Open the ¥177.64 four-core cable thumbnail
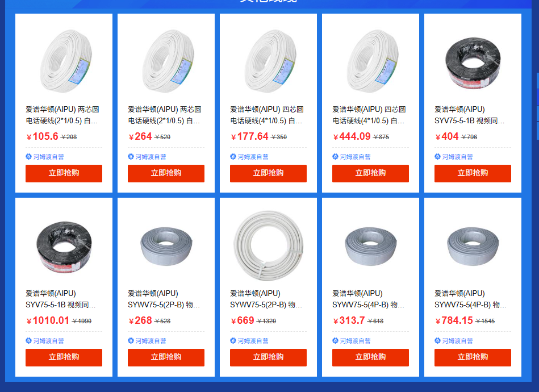This screenshot has height=392, width=539. [x=268, y=61]
